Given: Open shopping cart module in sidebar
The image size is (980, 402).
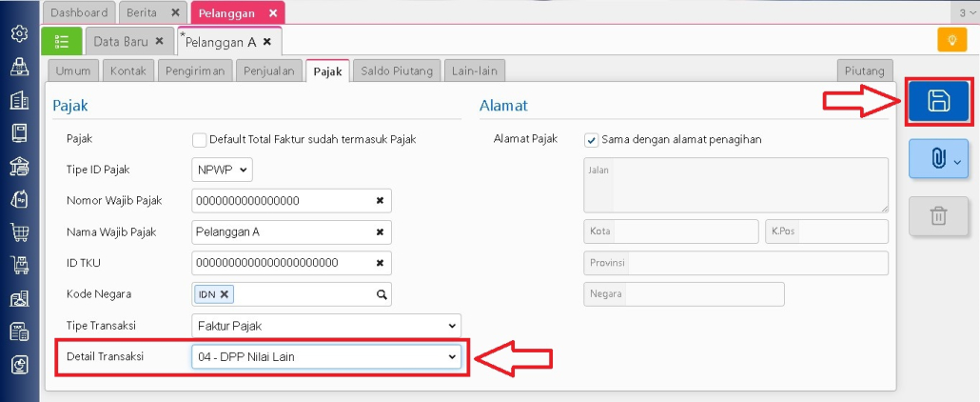Looking at the screenshot, I should 19,231.
